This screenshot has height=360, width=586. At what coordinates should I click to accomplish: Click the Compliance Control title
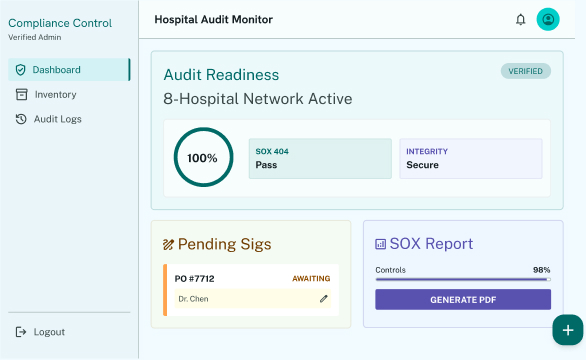point(60,23)
